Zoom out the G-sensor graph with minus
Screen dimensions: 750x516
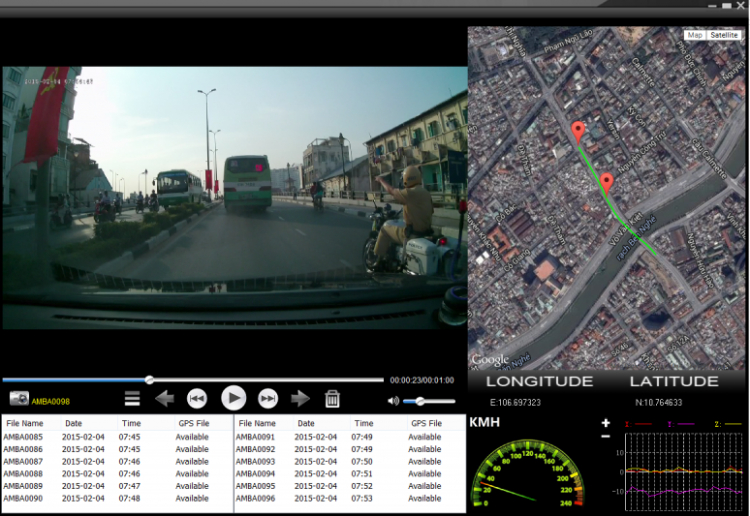coord(606,436)
